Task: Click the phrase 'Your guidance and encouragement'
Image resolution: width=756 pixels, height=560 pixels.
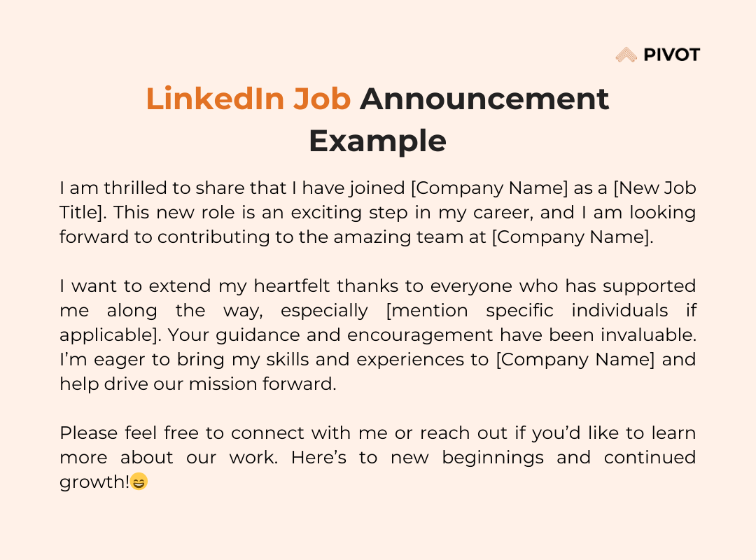Action: point(330,335)
